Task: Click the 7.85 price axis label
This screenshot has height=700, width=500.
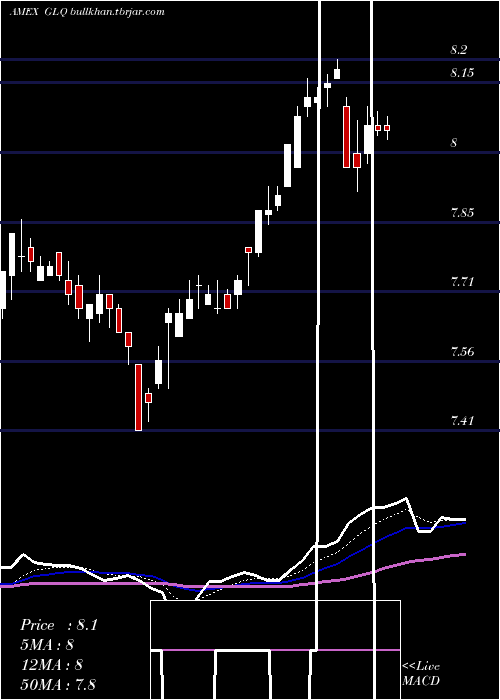Action: (462, 212)
